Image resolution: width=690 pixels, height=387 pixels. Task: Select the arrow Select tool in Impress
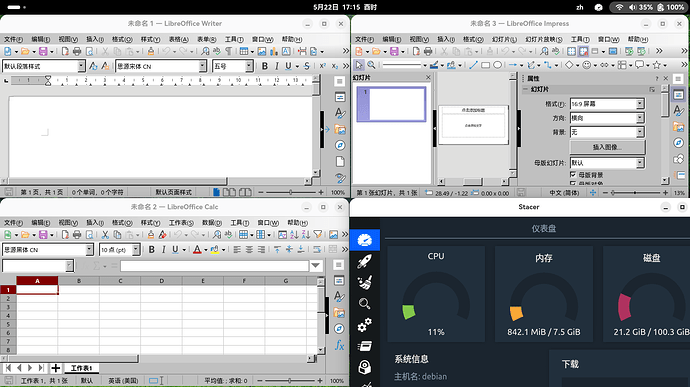pyautogui.click(x=359, y=65)
